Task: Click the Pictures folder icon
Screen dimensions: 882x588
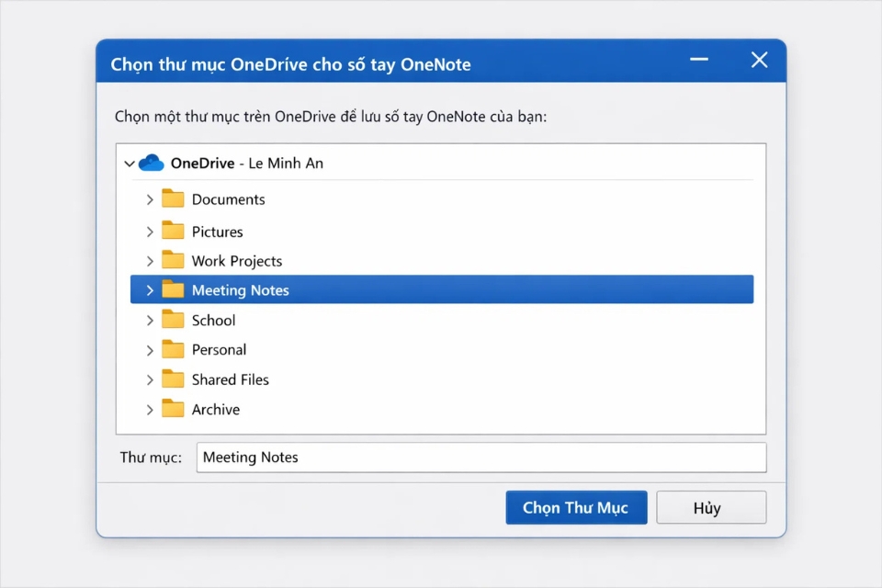Action: pyautogui.click(x=175, y=231)
